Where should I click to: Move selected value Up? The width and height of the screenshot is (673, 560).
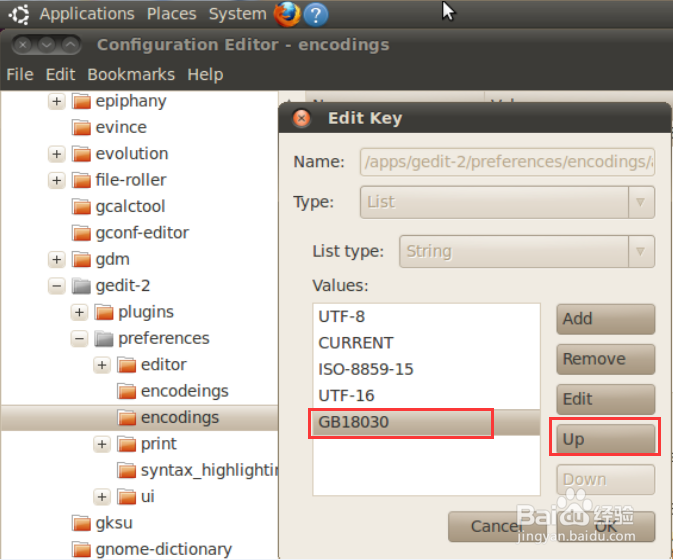click(x=606, y=439)
